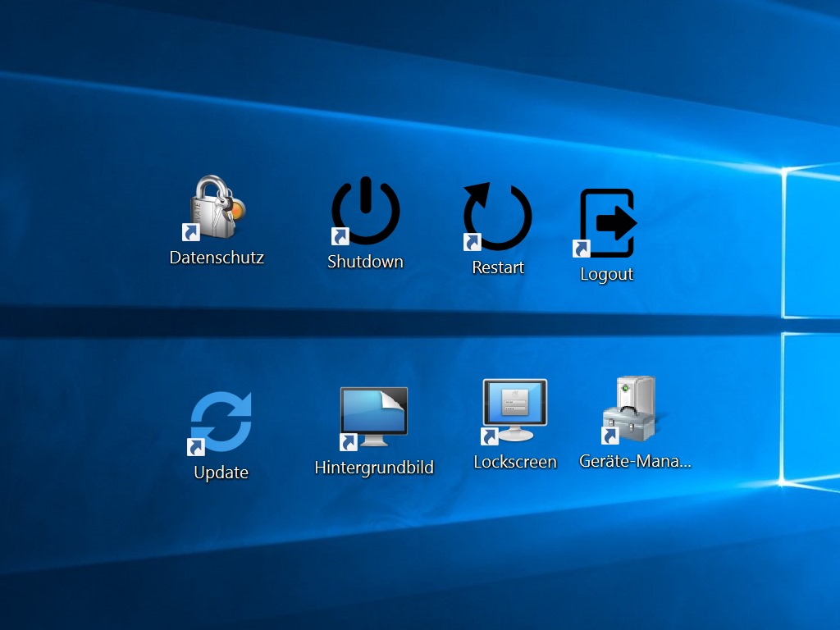Click the "Datenschutz" label text
Screen dimensions: 840x630
click(217, 258)
